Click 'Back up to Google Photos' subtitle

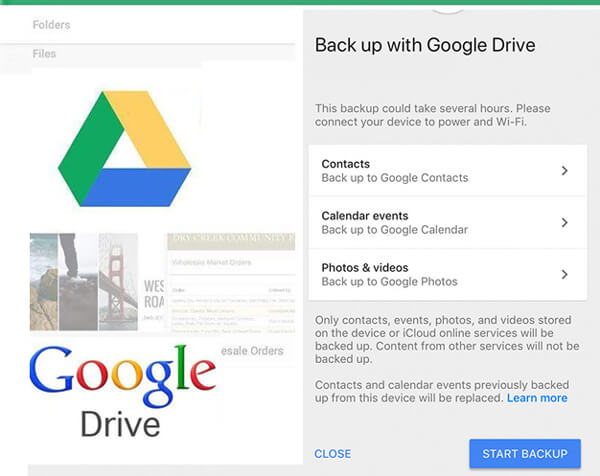click(x=390, y=282)
